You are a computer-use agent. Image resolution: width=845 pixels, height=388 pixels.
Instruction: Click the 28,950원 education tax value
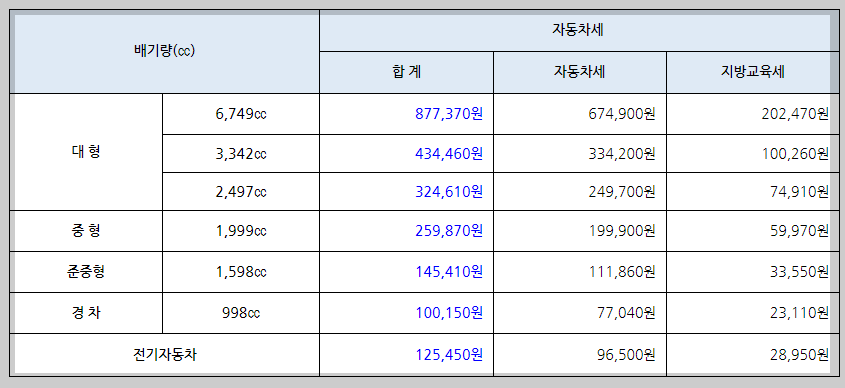coord(799,355)
